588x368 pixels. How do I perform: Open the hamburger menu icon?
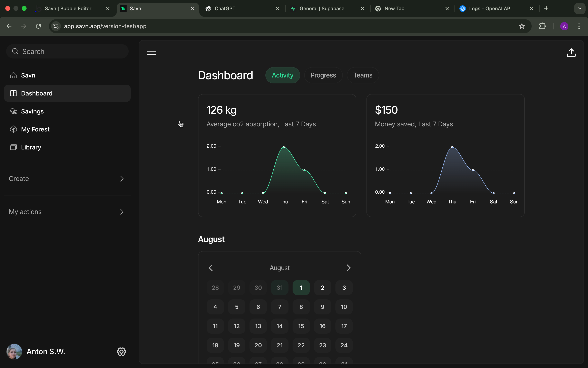[151, 53]
